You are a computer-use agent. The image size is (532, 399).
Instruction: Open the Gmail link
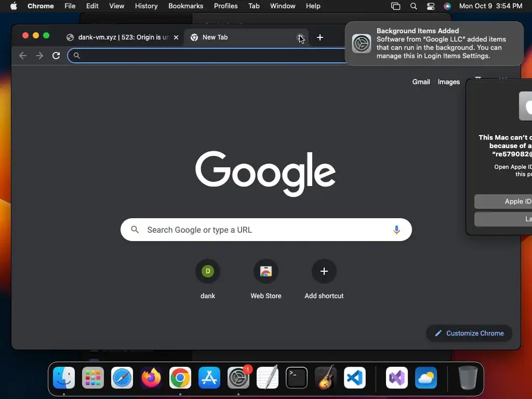tap(421, 82)
